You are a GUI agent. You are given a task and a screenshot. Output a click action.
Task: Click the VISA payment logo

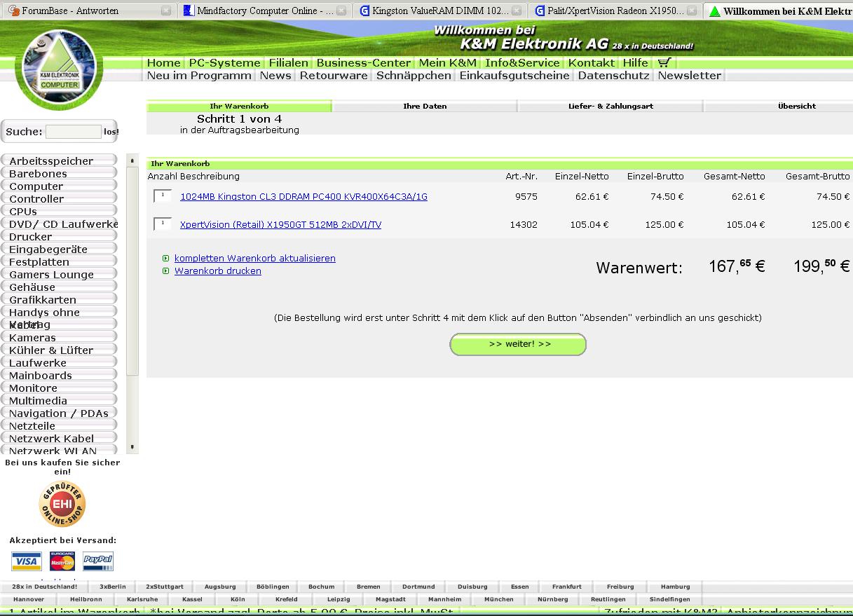click(27, 561)
